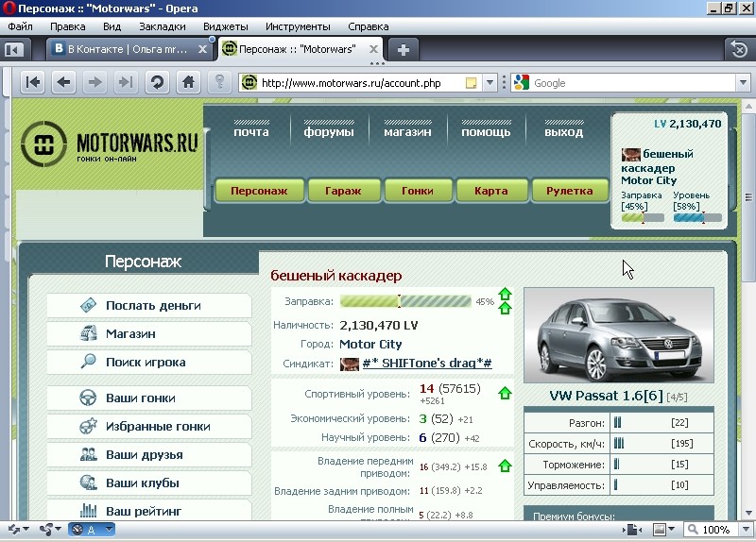
Task: Click the lower green refuel arrow
Action: [x=505, y=308]
